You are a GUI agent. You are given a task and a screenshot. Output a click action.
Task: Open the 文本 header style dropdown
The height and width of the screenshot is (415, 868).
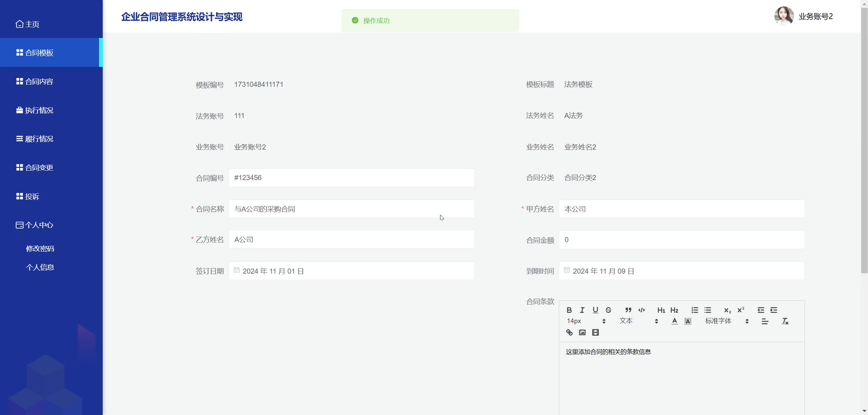coord(639,321)
